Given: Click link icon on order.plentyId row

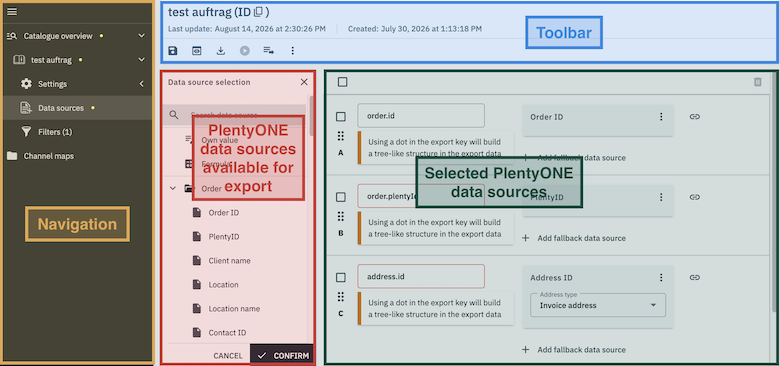Looking at the screenshot, I should [695, 197].
